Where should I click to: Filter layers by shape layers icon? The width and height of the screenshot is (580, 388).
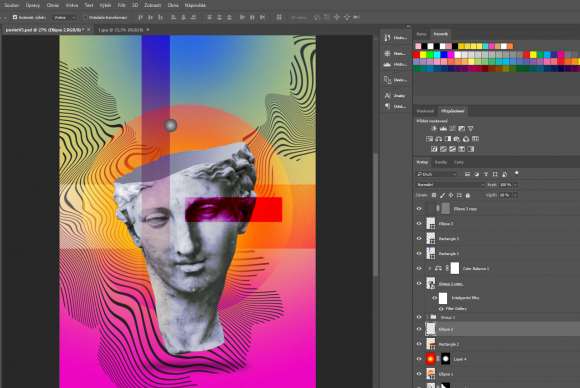pyautogui.click(x=495, y=174)
